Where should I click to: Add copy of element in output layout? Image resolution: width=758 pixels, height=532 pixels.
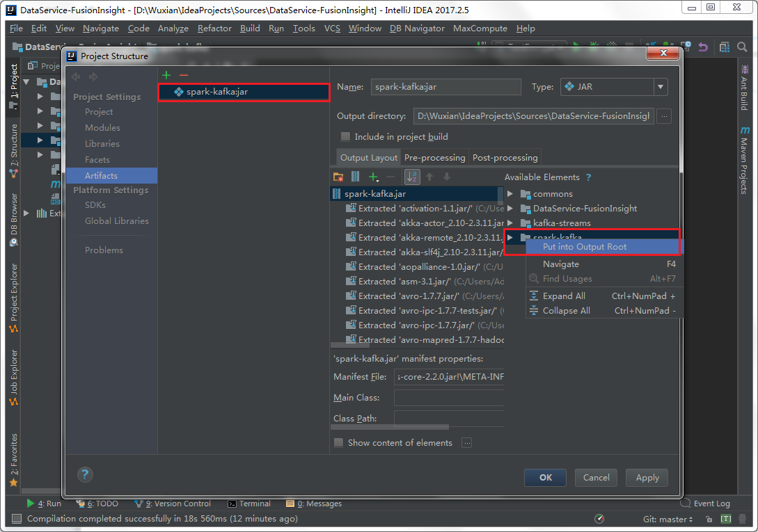click(x=373, y=177)
